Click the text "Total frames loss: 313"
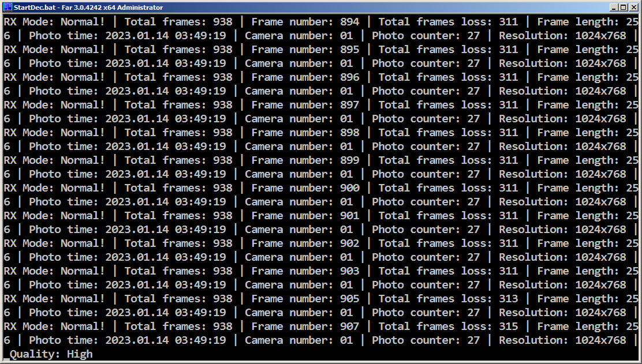642x364 pixels. (448, 299)
